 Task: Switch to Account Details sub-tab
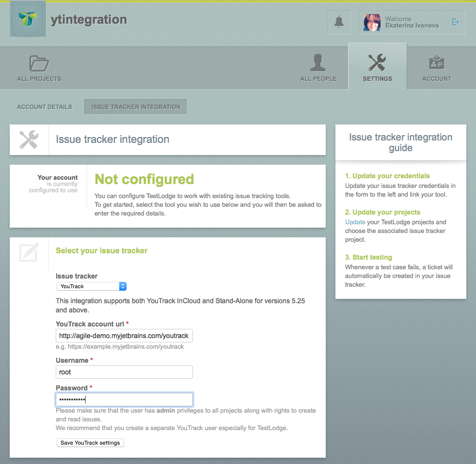click(44, 107)
